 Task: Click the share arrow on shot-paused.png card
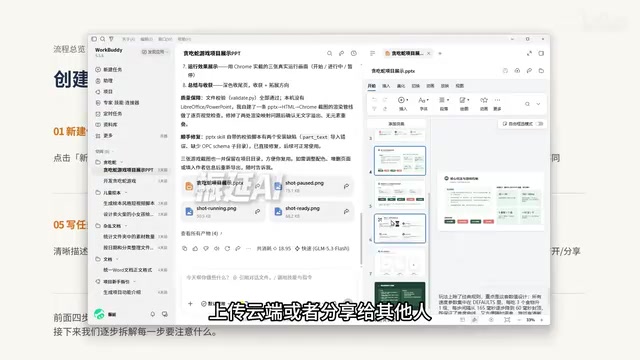(x=346, y=186)
